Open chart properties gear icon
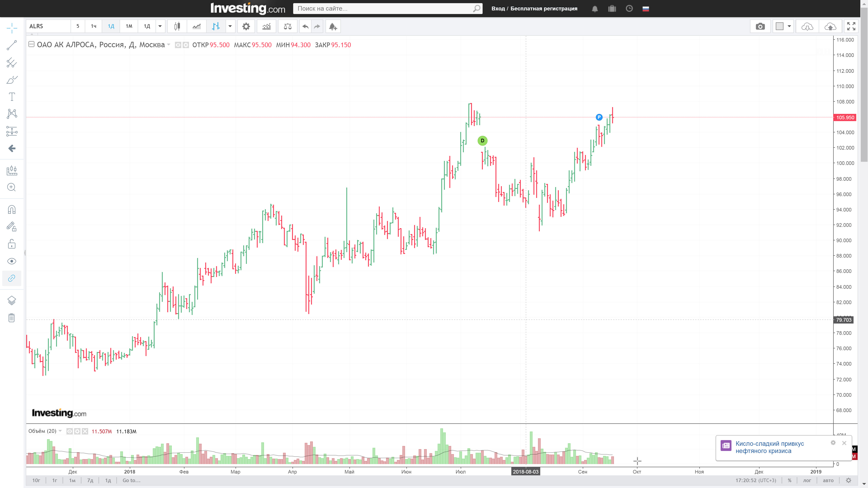868x488 pixels. [x=246, y=26]
